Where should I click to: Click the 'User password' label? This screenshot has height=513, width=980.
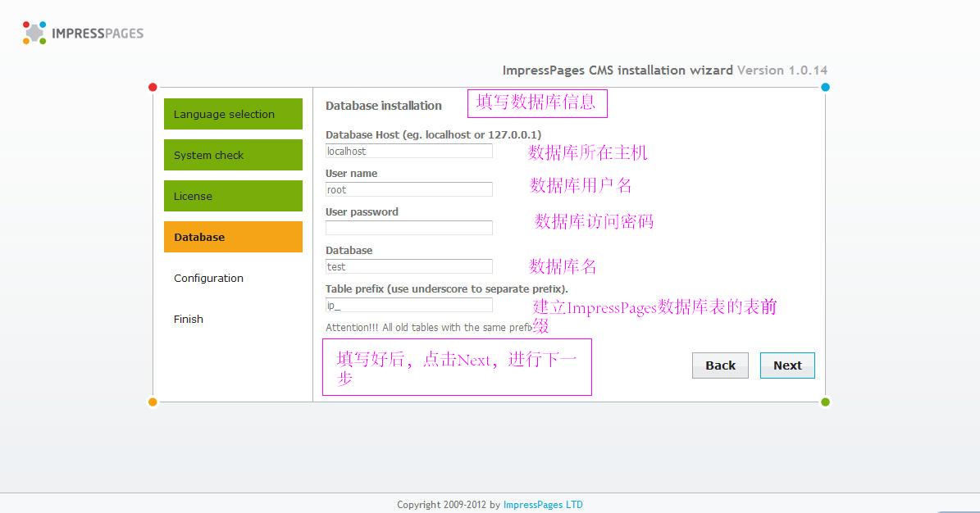(362, 211)
